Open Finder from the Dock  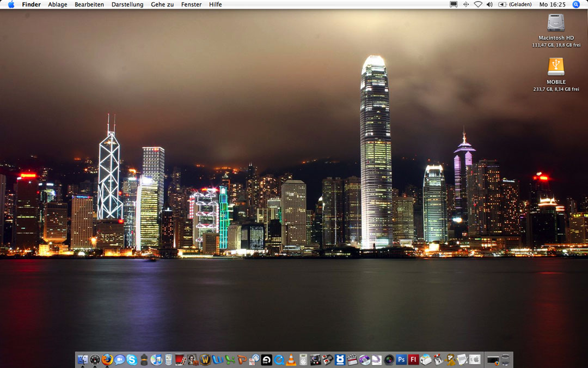[83, 360]
